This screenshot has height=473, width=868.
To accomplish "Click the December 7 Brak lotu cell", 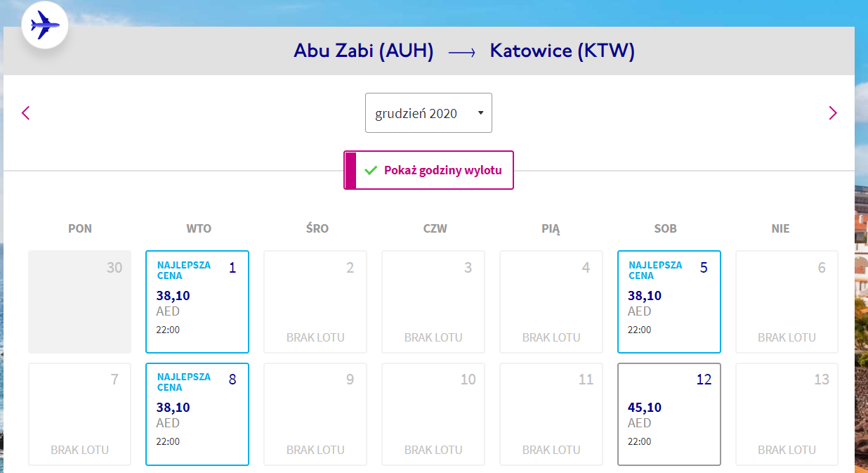I will pos(79,414).
